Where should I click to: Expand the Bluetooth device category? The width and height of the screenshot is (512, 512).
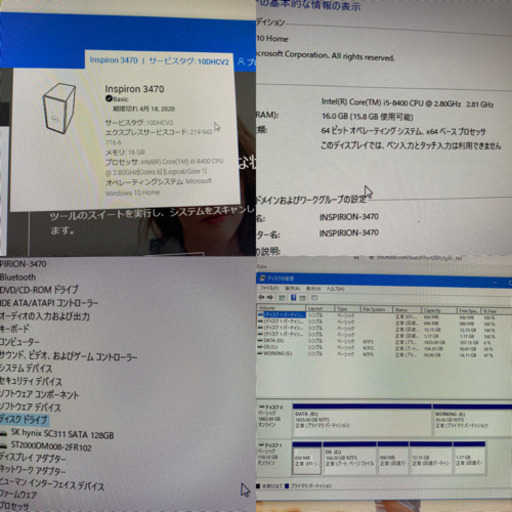point(18,277)
